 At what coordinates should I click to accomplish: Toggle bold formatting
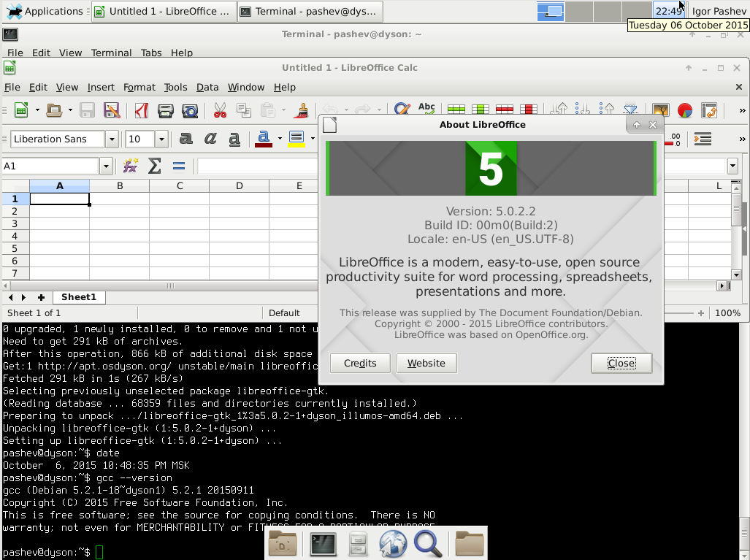(186, 139)
